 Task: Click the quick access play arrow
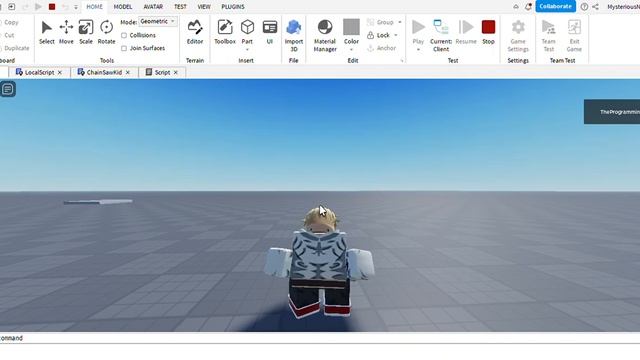(x=38, y=7)
